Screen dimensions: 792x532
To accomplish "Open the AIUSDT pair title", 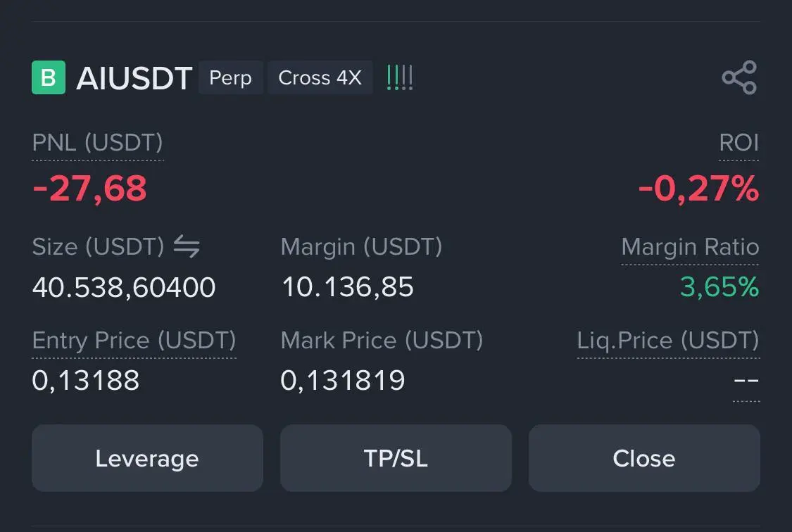I will point(134,78).
